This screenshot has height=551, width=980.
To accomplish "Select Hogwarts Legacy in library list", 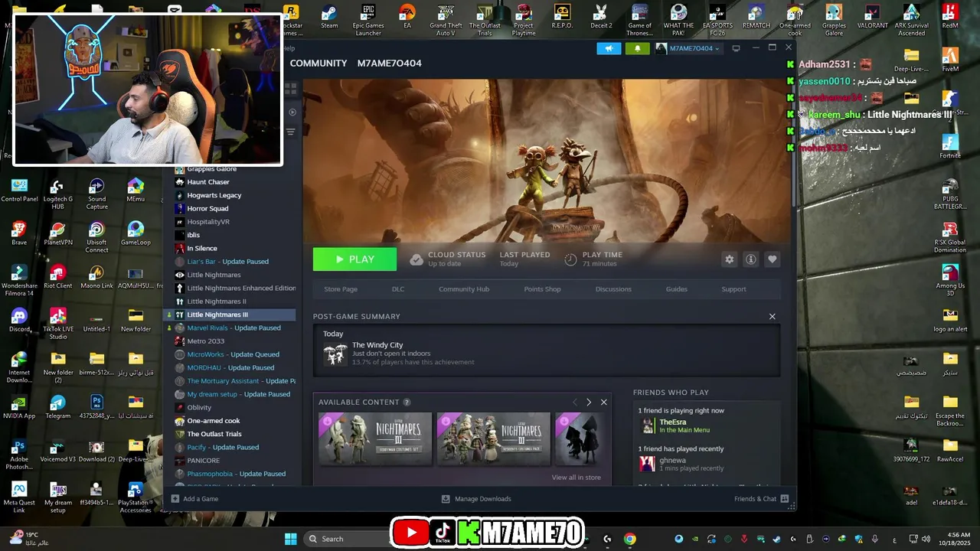I will (230, 195).
